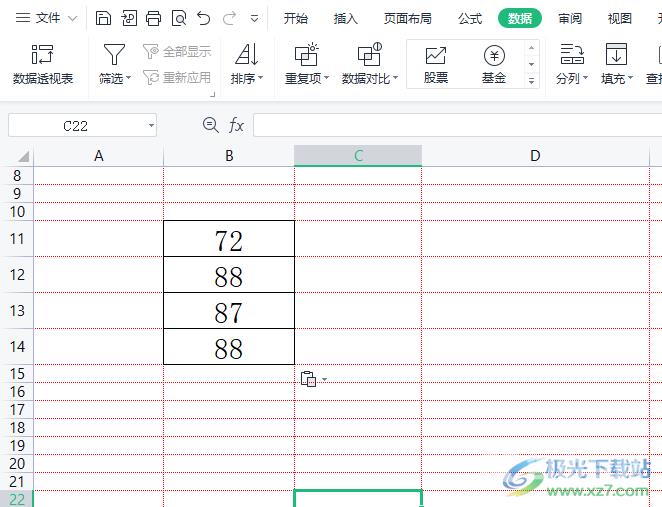Click the Name Box showing C22

pos(76,126)
